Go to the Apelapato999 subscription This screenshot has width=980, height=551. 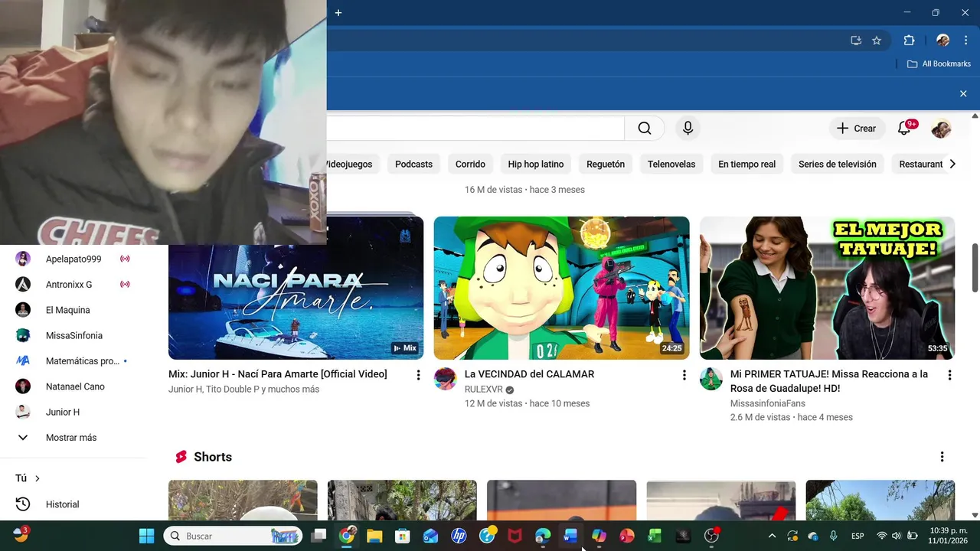tap(73, 259)
